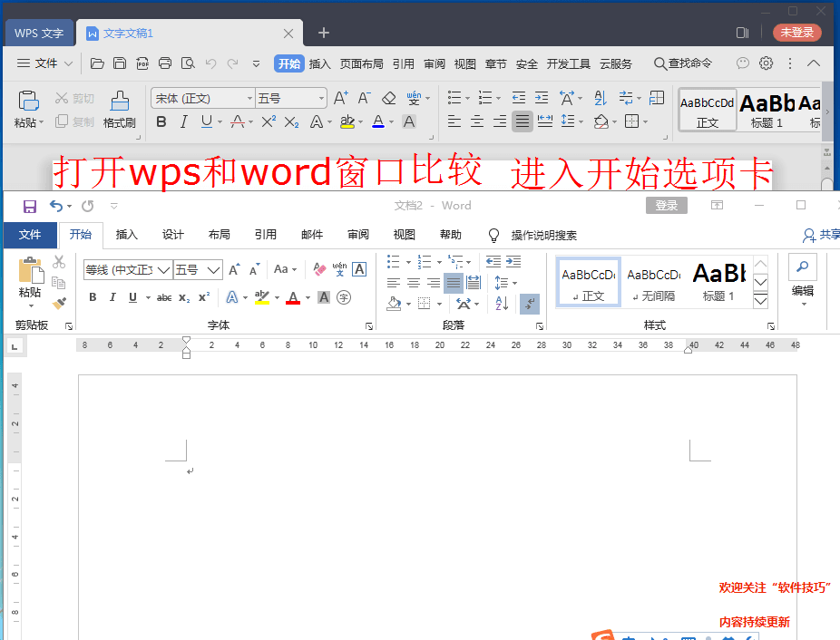Toggle Word strikethrough abc button
The image size is (840, 640).
click(164, 297)
